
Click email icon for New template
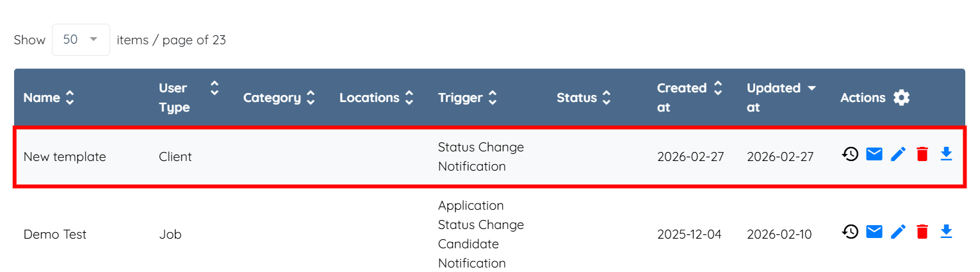pos(874,154)
